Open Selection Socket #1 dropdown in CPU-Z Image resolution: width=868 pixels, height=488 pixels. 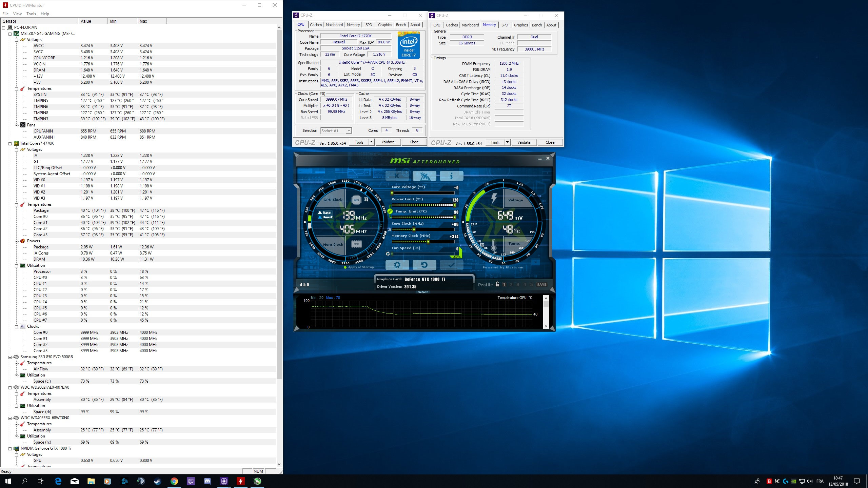[336, 131]
